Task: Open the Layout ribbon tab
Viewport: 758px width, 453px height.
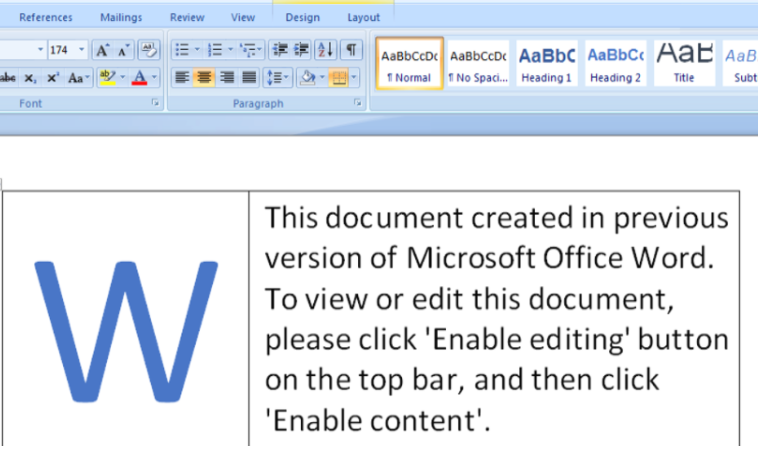Action: (x=363, y=17)
